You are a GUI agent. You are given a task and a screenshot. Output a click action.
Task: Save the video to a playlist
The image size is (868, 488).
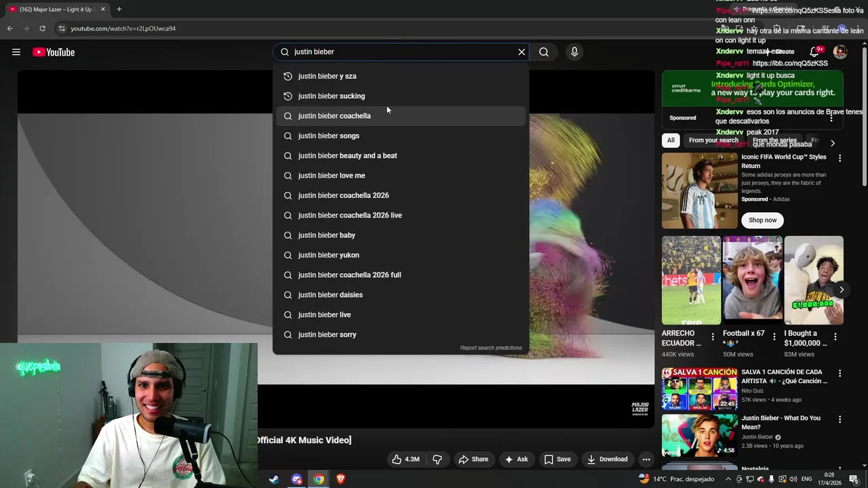[557, 460]
